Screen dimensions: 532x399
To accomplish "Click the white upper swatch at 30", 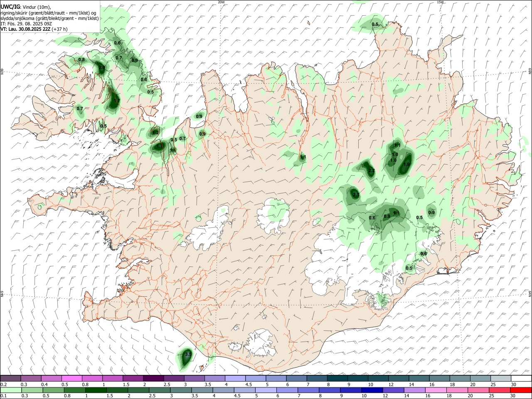I will pyautogui.click(x=521, y=378).
